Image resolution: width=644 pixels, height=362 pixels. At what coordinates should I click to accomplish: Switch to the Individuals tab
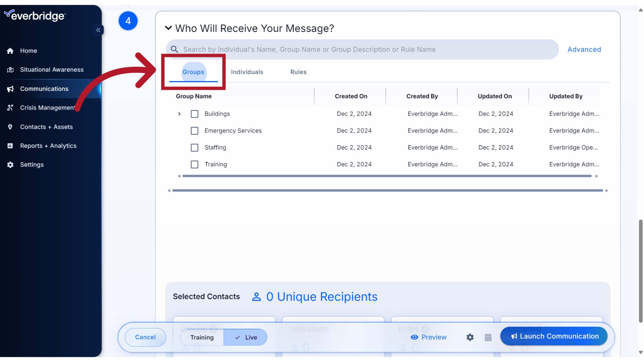point(247,72)
